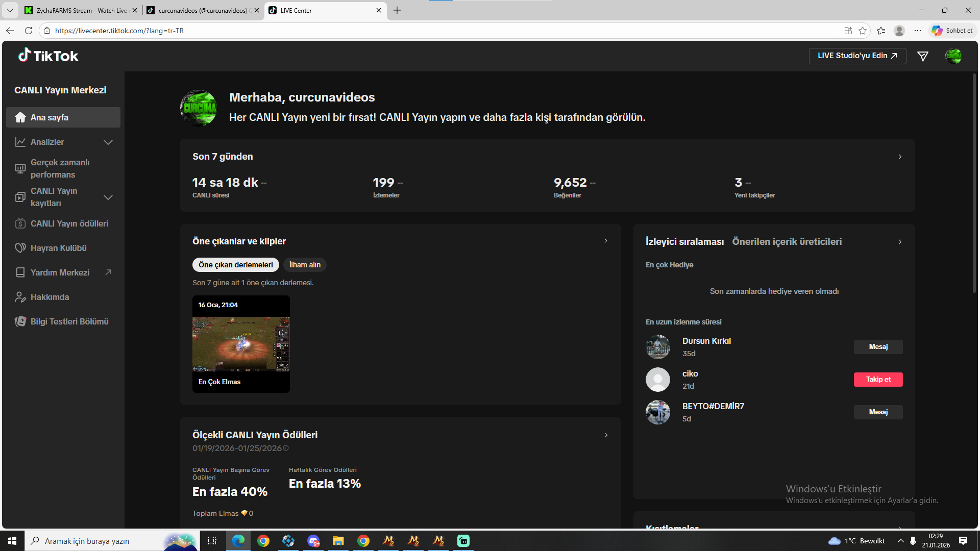Open the browser profile icon

pos(899,31)
